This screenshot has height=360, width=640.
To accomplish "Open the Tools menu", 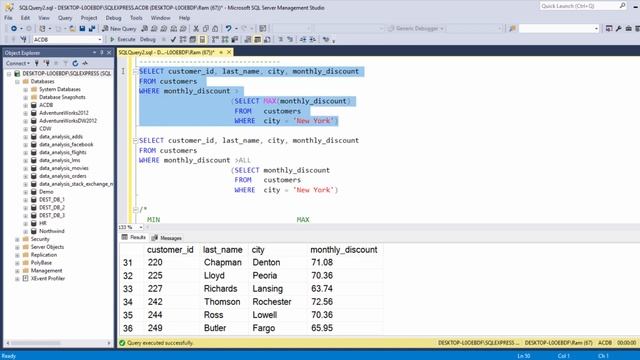I will (x=136, y=18).
